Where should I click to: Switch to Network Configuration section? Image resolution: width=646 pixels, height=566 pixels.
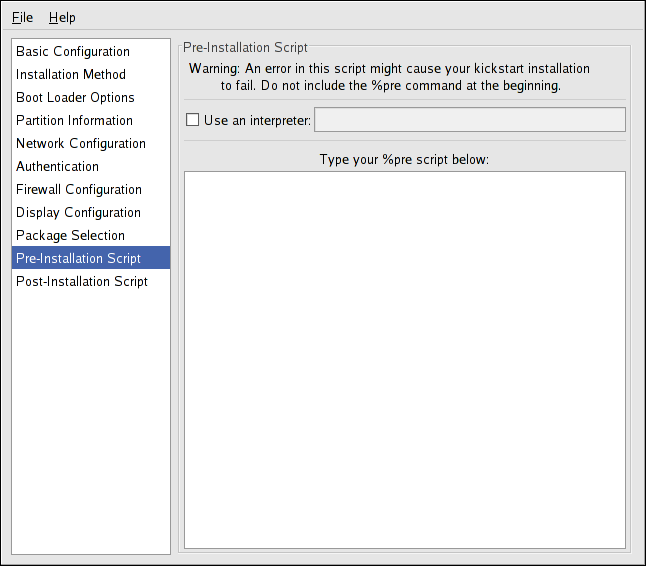81,143
